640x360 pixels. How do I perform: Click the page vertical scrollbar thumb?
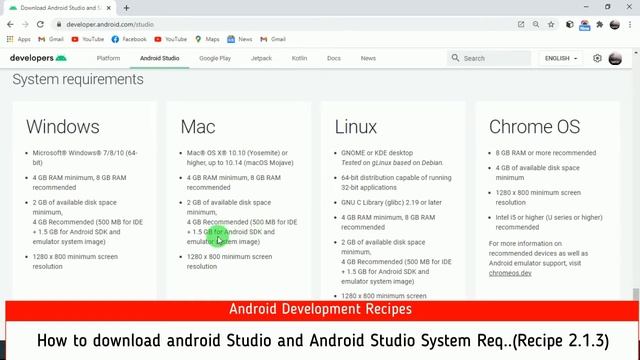[636, 294]
